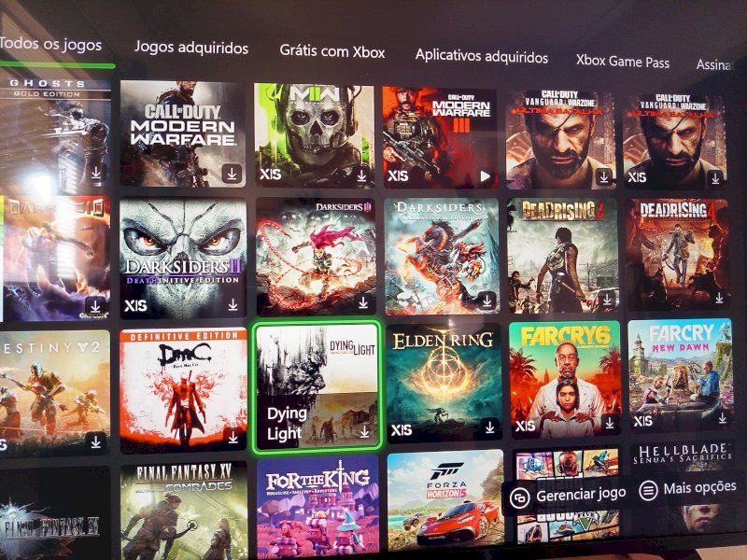The image size is (747, 560).
Task: Click download icon on Dying Light tile
Action: [x=364, y=432]
